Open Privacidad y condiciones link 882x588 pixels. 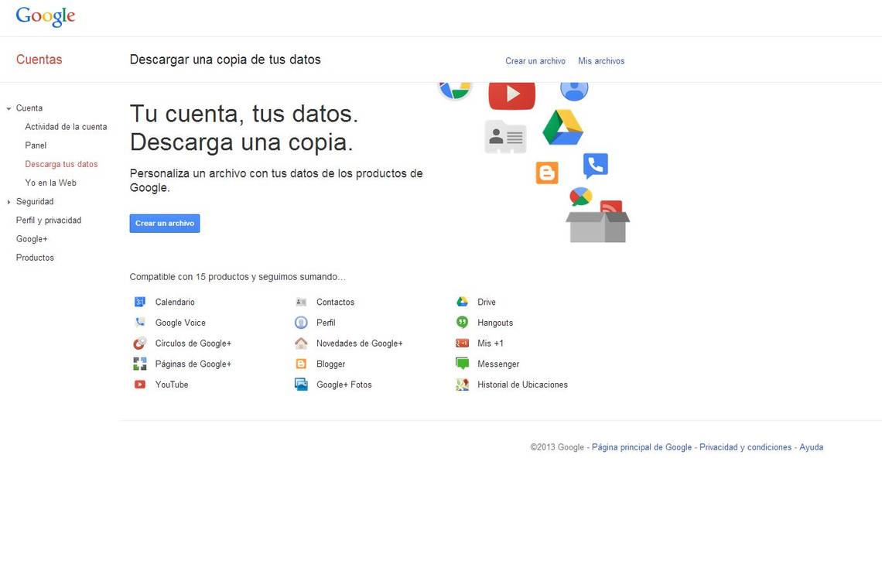745,447
